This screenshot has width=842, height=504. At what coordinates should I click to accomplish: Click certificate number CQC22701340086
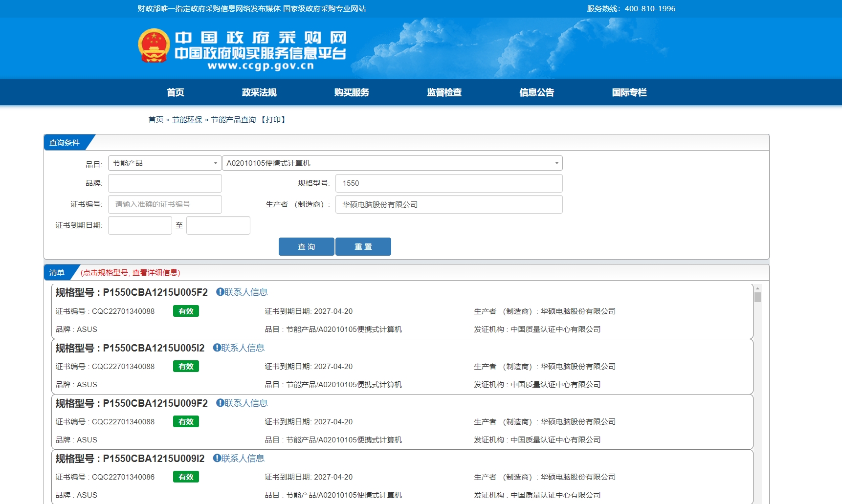click(x=123, y=477)
